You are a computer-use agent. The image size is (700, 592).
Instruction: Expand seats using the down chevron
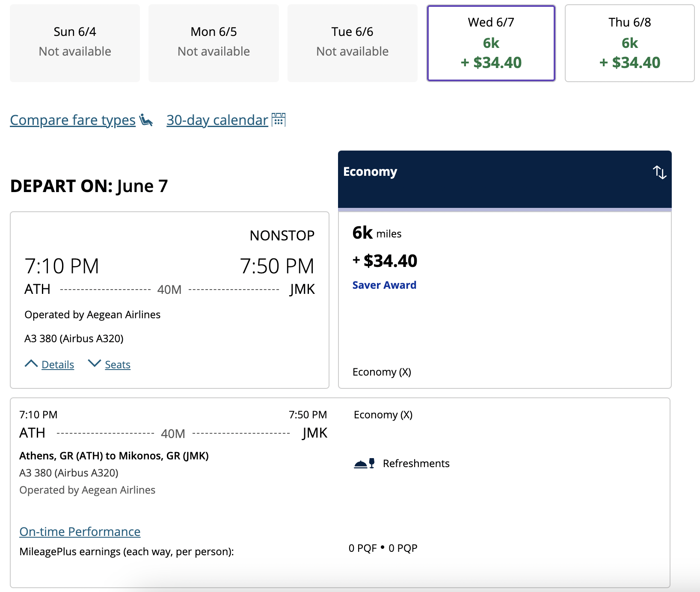[x=94, y=364]
